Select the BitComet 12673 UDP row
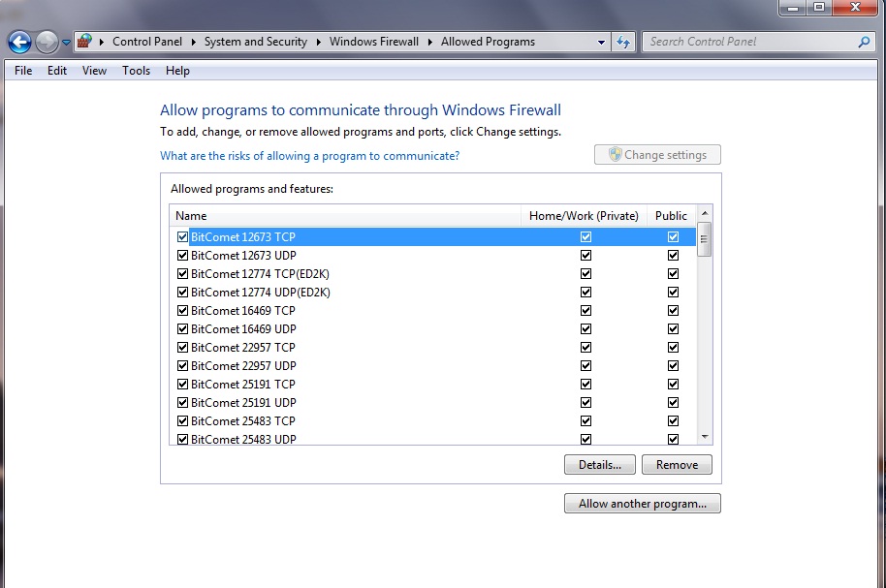The width and height of the screenshot is (886, 588). tap(433, 256)
